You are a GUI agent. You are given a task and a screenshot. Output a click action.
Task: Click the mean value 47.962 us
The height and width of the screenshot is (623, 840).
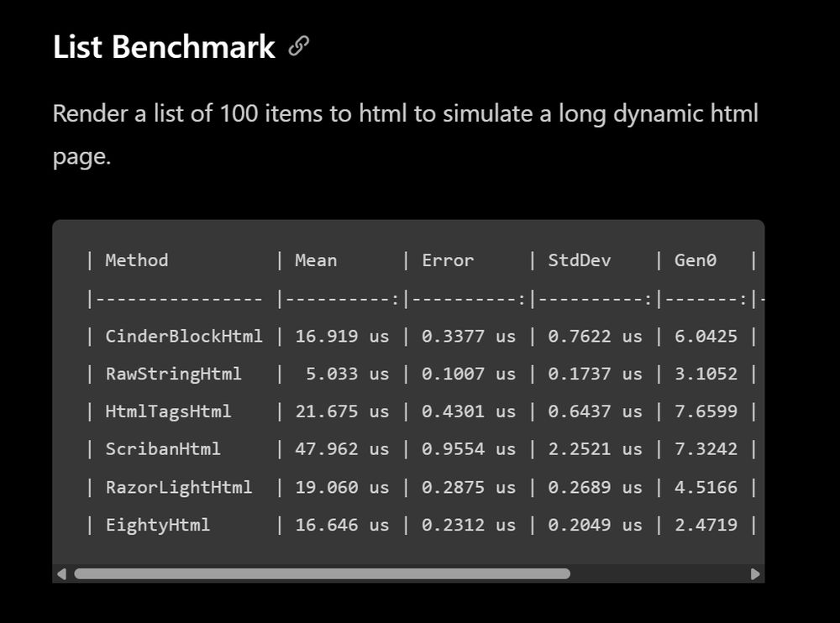(342, 449)
